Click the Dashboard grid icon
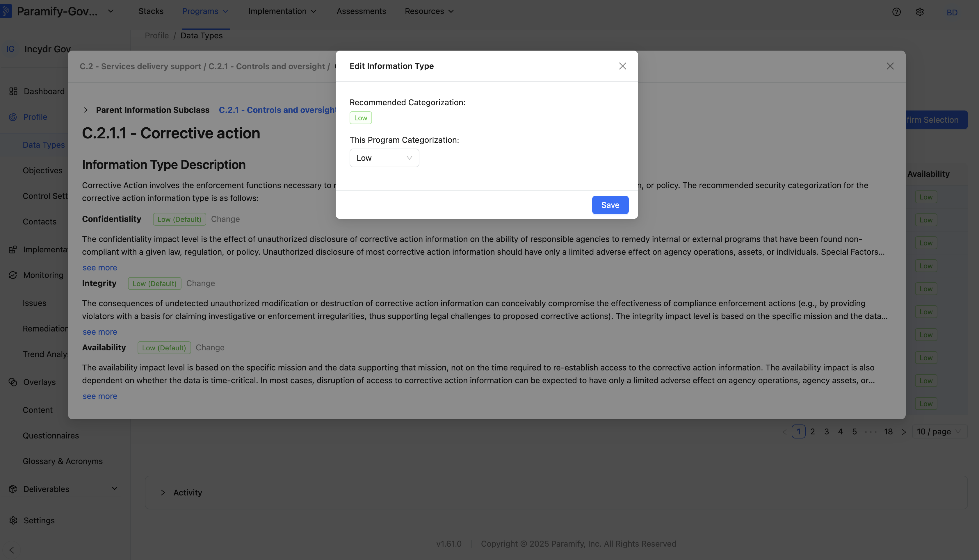 click(13, 91)
